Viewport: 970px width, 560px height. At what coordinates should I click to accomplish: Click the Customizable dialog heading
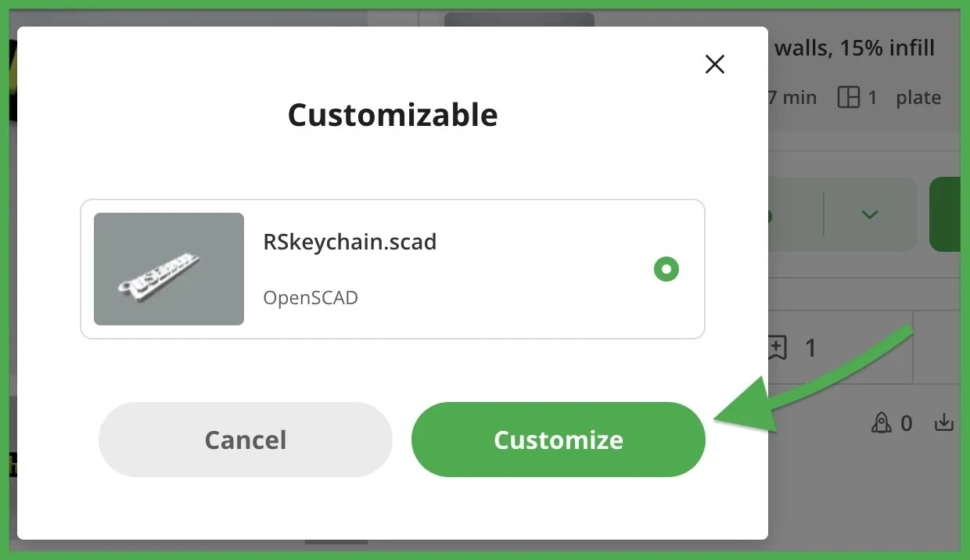[393, 115]
